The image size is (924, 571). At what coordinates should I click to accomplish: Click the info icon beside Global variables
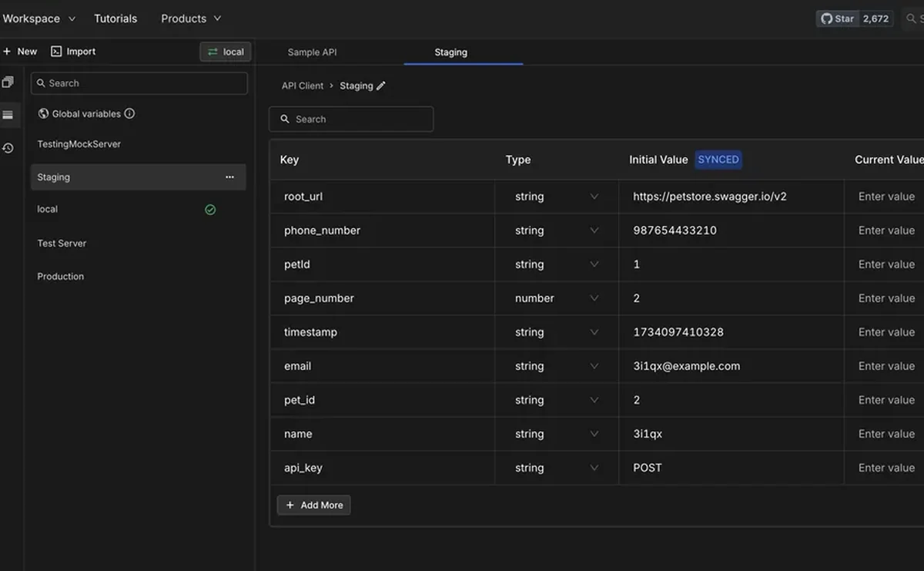point(129,113)
